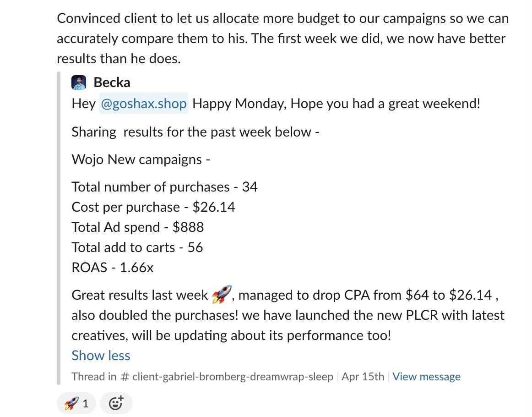Click the gray quote bar beside Becka's message
The image size is (532, 417).
click(58, 228)
